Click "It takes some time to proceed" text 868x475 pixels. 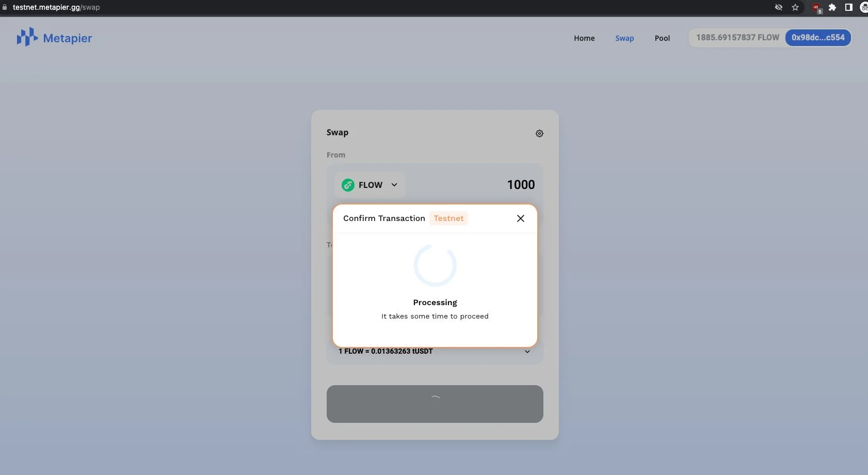coord(435,316)
